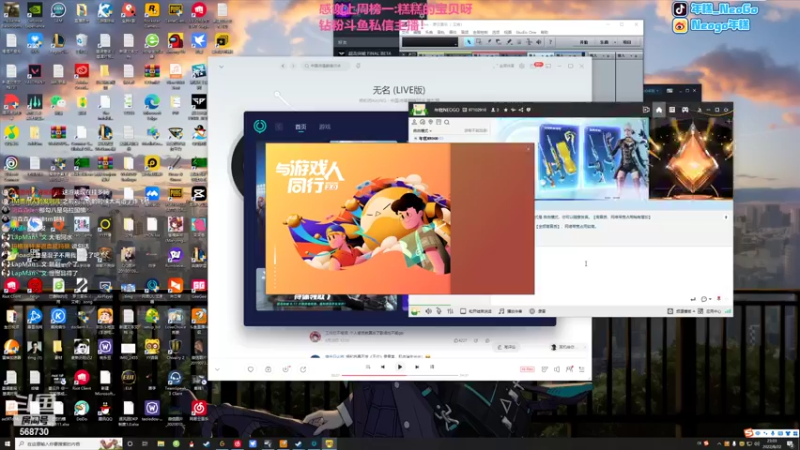800x450 pixels.
Task: Go back in the music player navigation
Action: coord(283,66)
